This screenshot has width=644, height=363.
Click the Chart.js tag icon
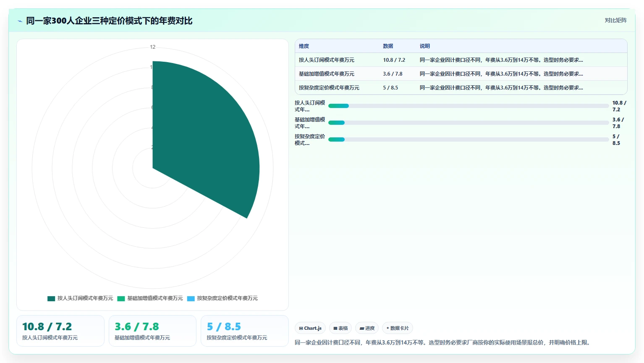coord(301,329)
